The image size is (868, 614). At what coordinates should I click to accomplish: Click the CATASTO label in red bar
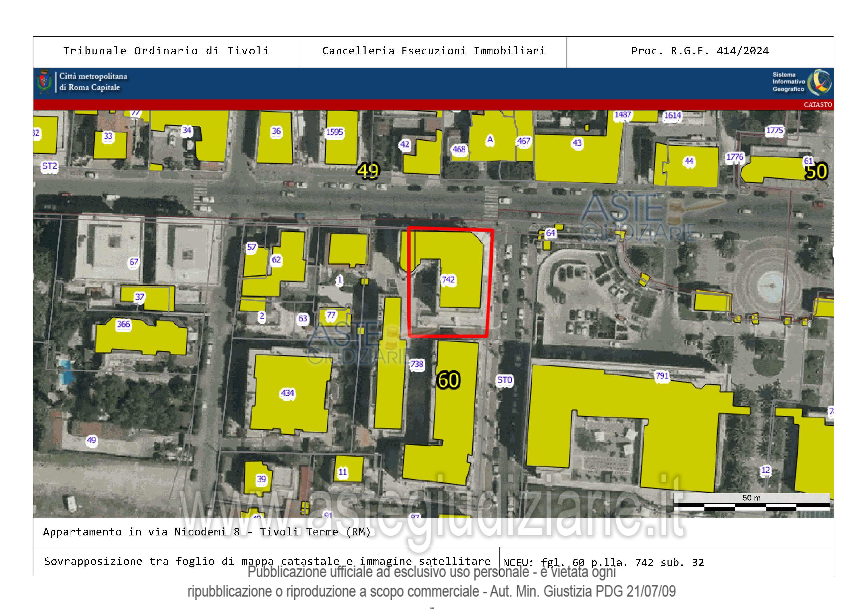click(818, 105)
